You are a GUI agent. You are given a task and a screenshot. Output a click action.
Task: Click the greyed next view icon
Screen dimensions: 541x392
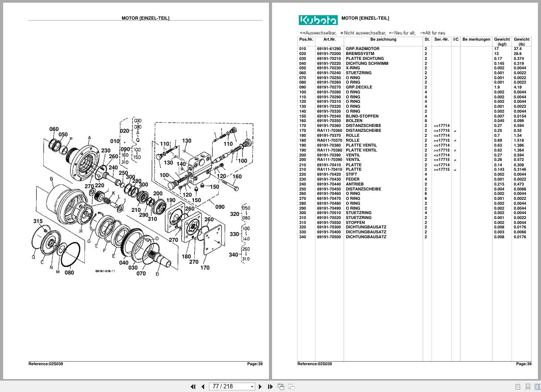291,387
